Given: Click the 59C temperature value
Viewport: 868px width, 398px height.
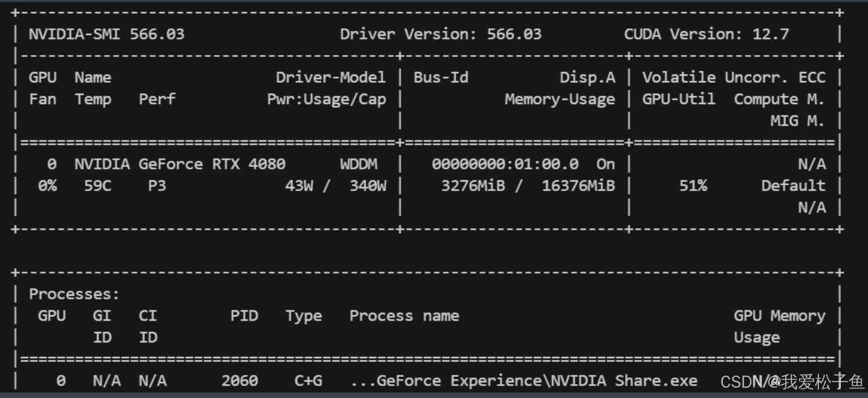Looking at the screenshot, I should point(97,186).
